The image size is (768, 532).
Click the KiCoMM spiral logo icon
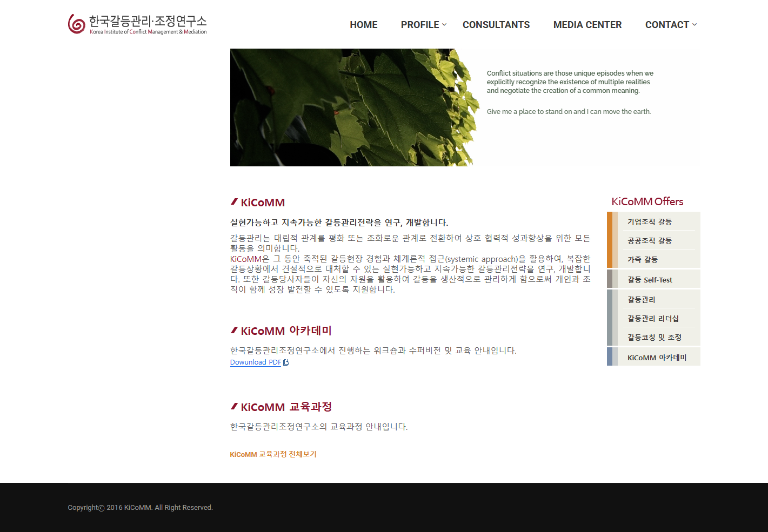[x=77, y=24]
